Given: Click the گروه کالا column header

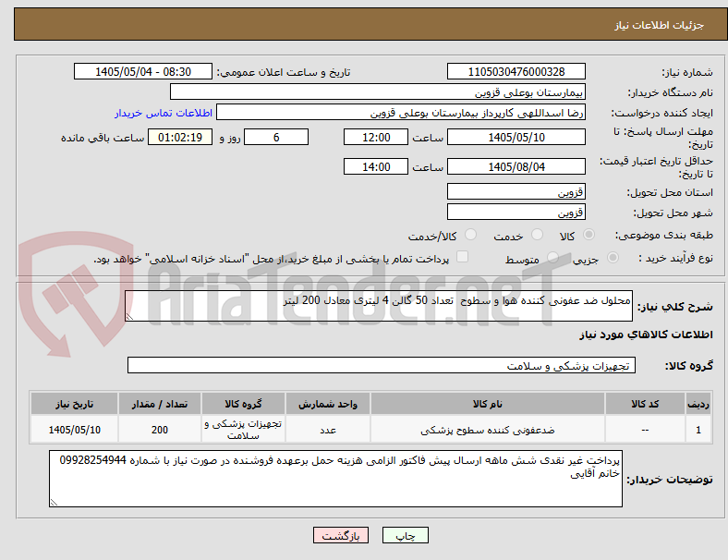Looking at the screenshot, I should point(243,404).
